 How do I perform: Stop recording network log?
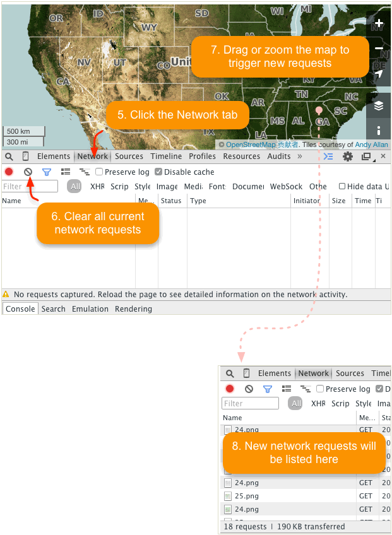click(9, 172)
